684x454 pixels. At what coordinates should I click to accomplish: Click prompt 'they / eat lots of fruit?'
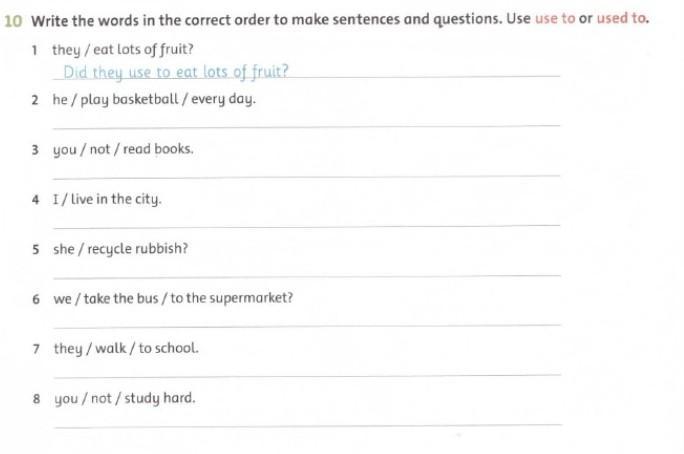(x=123, y=50)
